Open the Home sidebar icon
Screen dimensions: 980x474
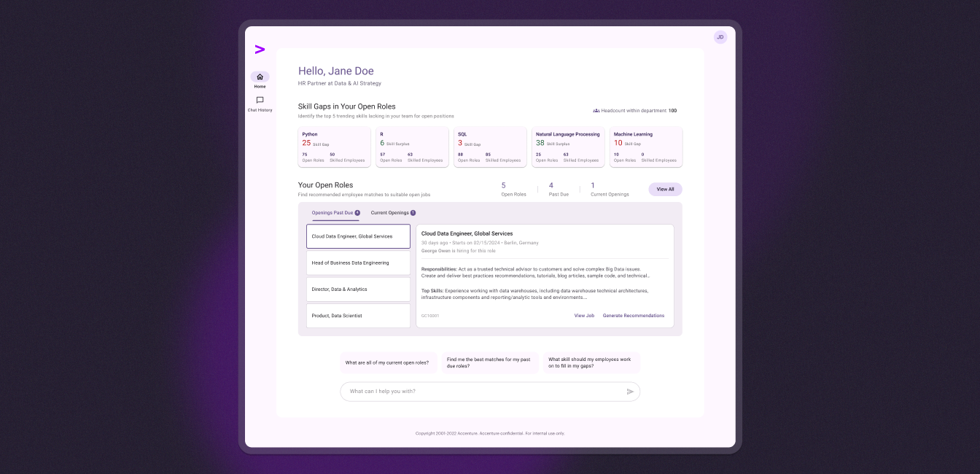(260, 77)
